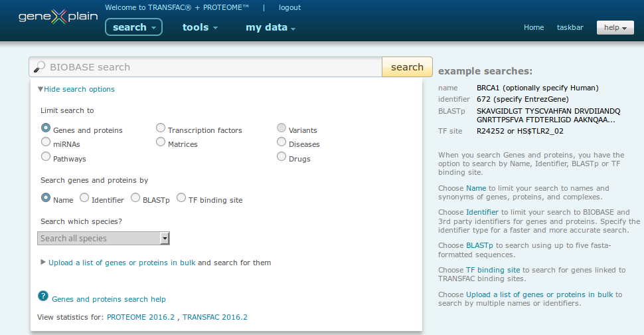Expand Upload a list of genes in bulk
The height and width of the screenshot is (335, 644).
(121, 263)
